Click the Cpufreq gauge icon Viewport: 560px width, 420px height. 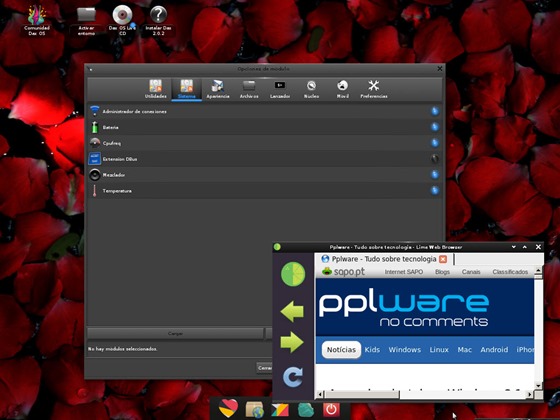coord(95,143)
